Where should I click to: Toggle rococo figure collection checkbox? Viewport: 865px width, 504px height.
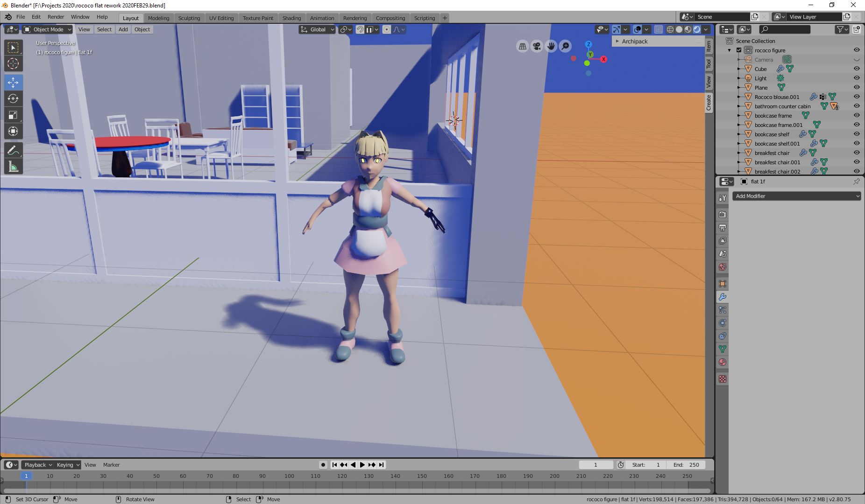739,50
